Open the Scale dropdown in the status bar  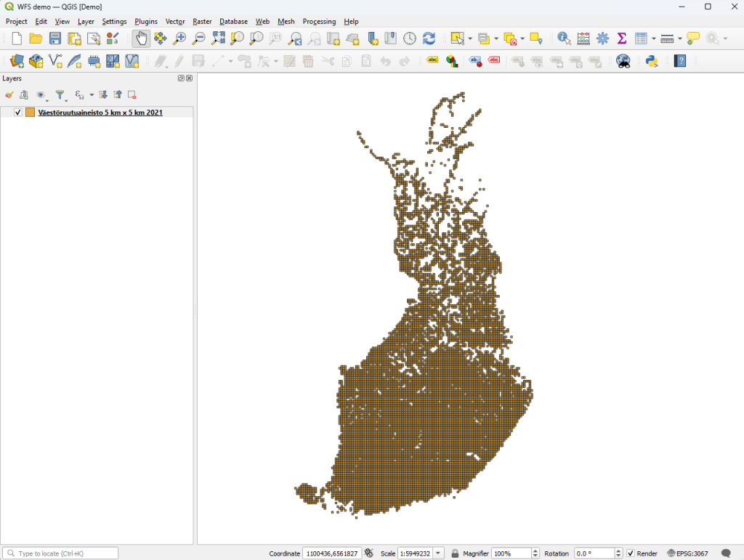point(438,553)
